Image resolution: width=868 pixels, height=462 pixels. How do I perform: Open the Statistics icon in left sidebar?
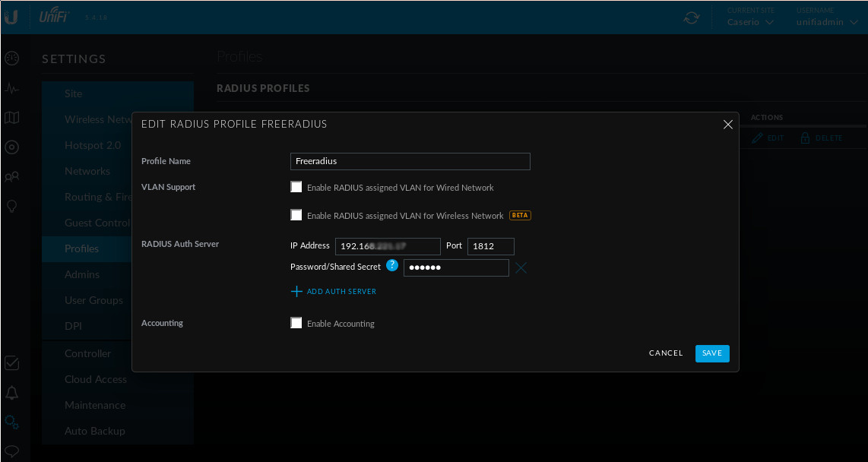(x=11, y=88)
